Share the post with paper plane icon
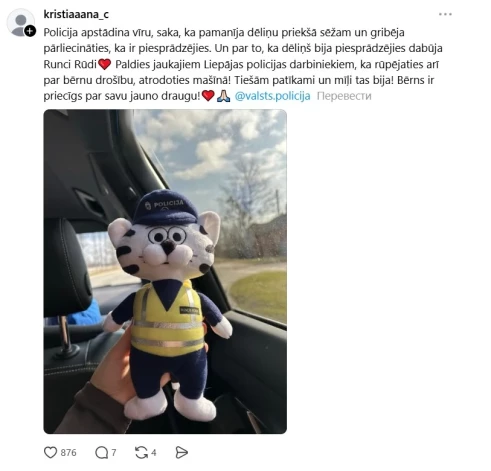Viewport: 491px width, 471px height. 181,452
